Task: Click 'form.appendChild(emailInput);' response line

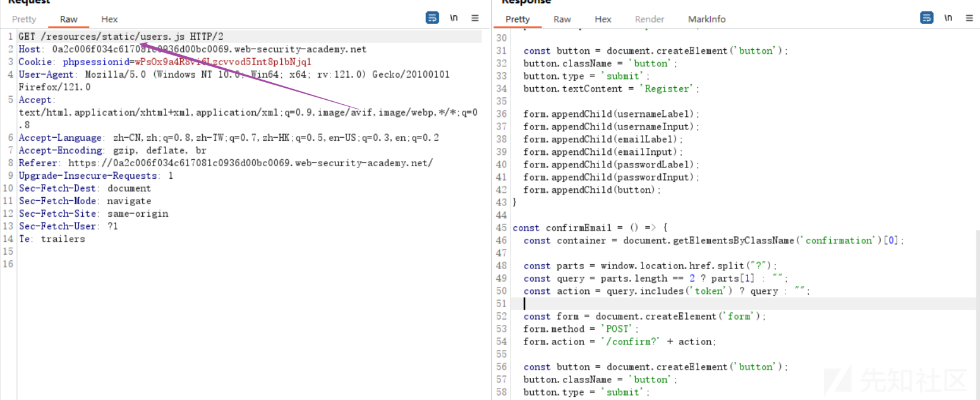Action: coord(603,152)
